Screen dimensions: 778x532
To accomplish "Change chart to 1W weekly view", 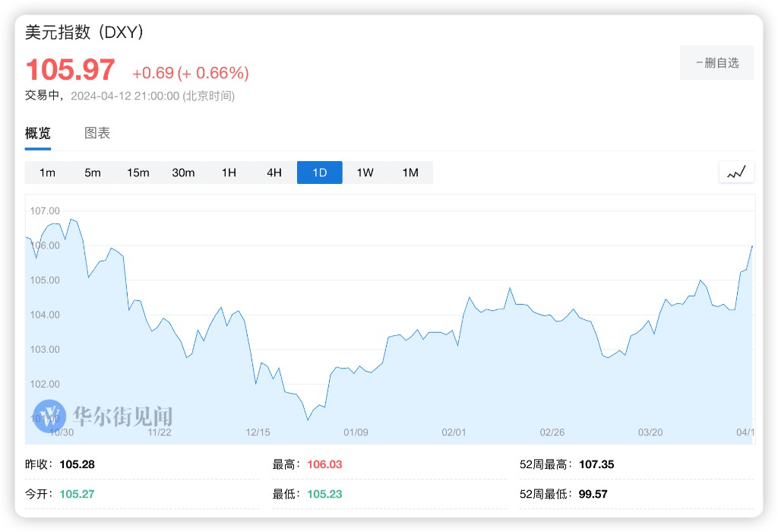I will coord(365,173).
